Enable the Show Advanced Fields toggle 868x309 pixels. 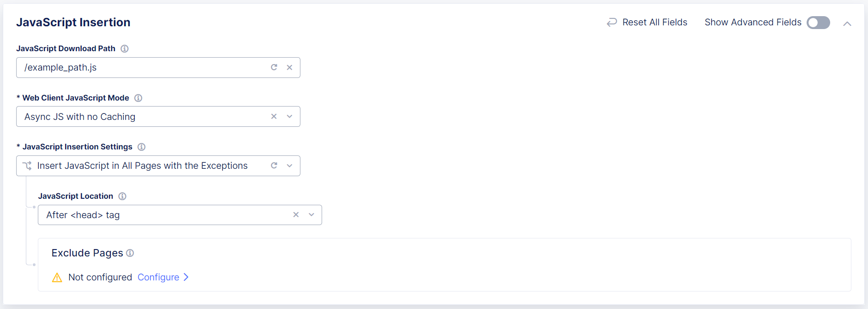(x=818, y=23)
